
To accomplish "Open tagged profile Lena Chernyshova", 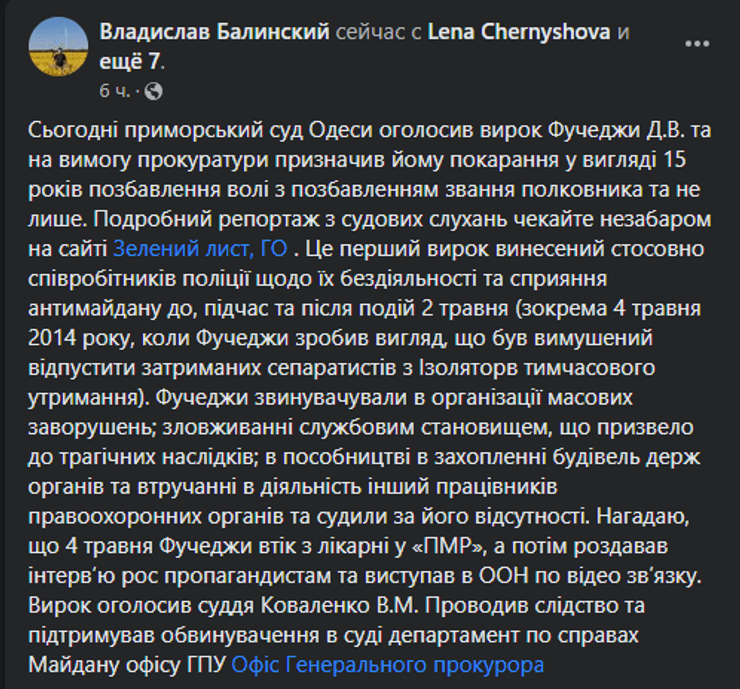I will coord(519,32).
